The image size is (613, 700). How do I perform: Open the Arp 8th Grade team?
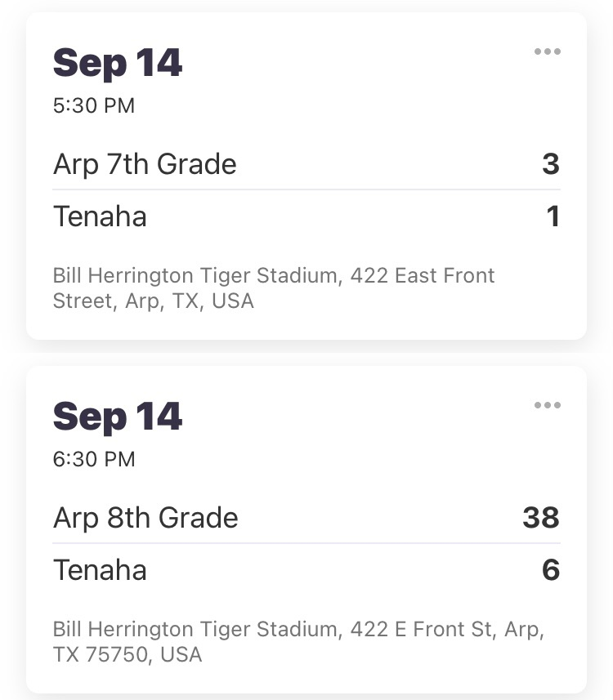click(145, 518)
